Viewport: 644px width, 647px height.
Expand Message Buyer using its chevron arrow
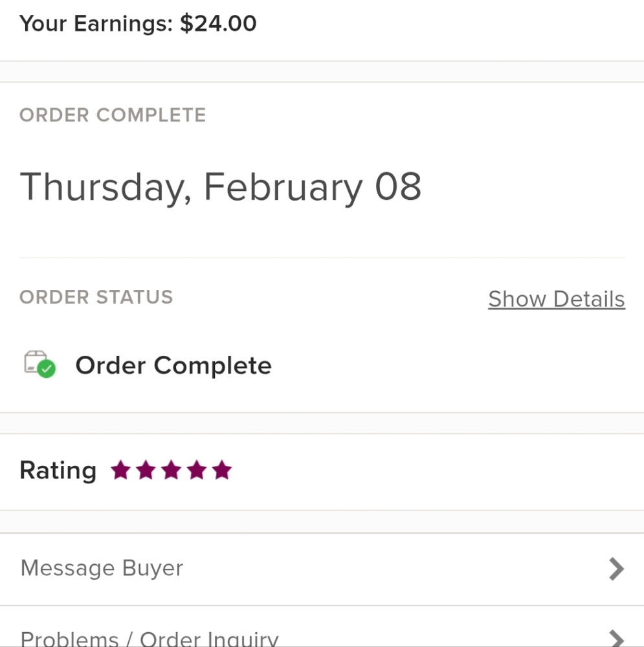coord(617,569)
